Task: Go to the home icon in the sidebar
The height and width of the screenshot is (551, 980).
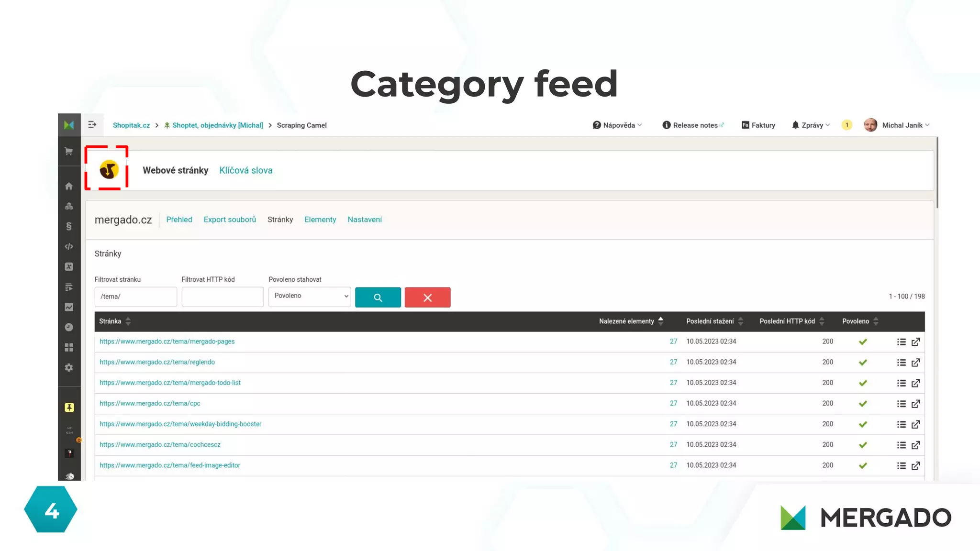Action: 69,186
